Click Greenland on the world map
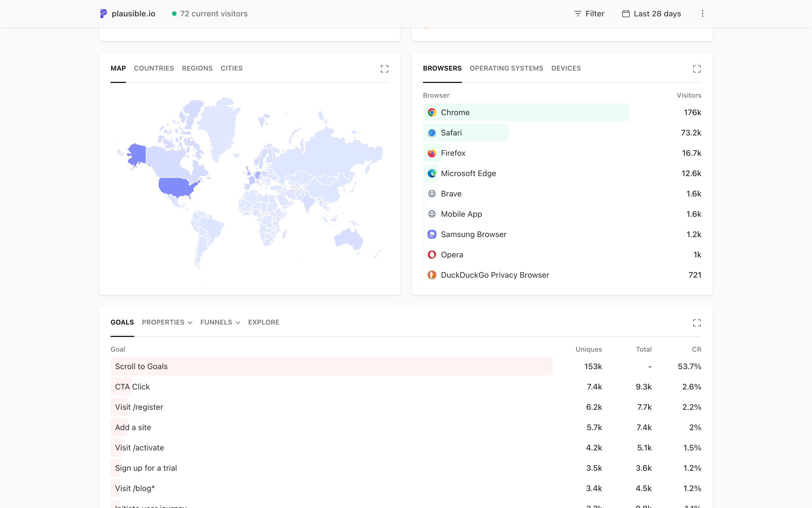 220,128
